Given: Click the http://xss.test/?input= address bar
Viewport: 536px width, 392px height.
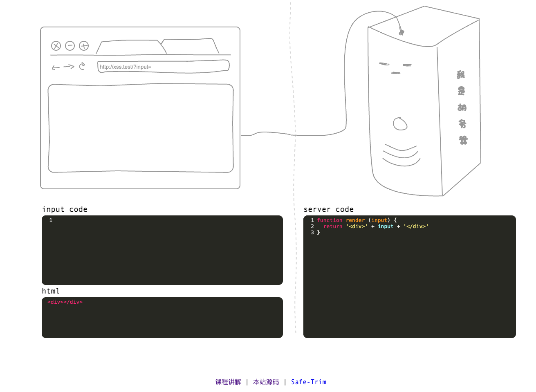Looking at the screenshot, I should pos(163,67).
